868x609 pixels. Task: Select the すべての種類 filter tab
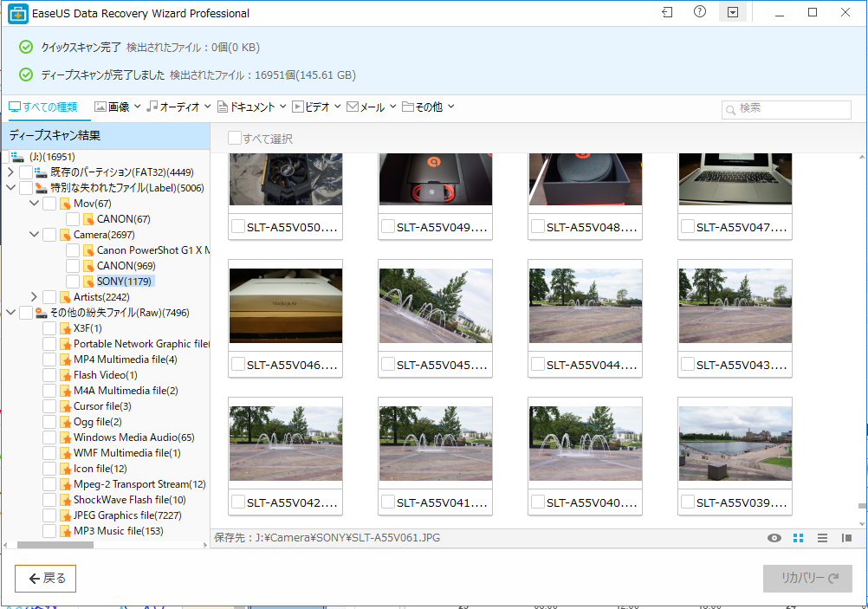pos(43,107)
